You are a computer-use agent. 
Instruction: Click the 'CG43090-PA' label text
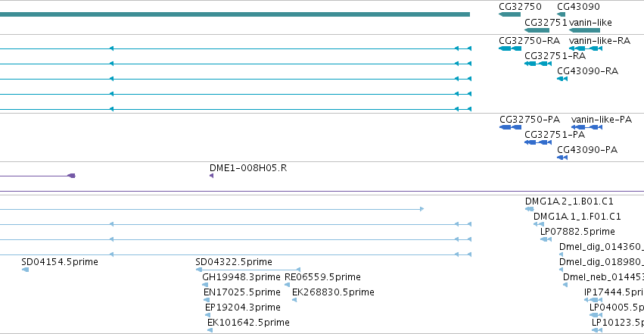pos(587,150)
